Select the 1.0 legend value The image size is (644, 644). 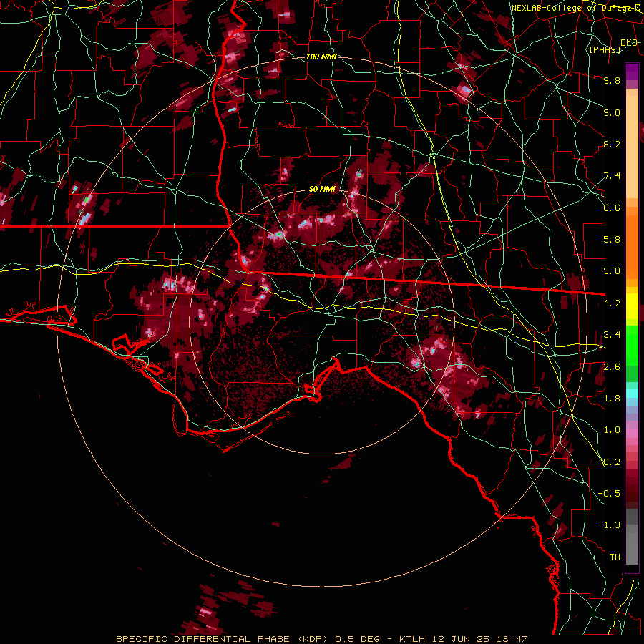(612, 430)
